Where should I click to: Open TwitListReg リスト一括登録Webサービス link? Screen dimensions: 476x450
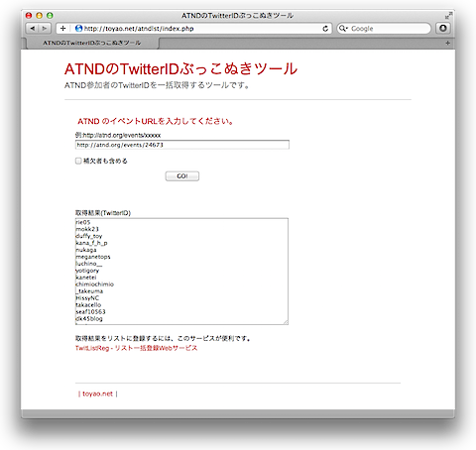click(136, 348)
